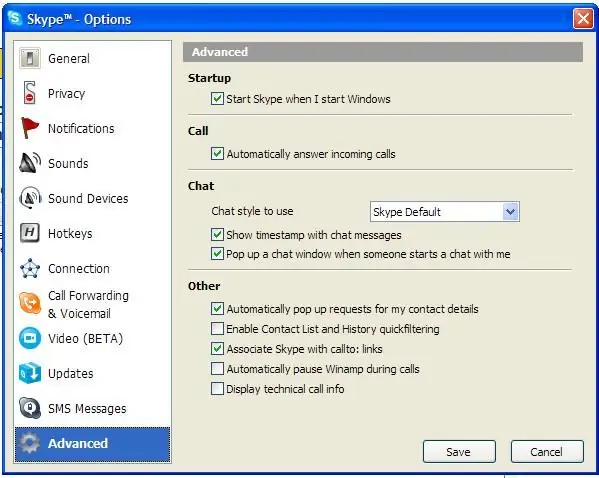The image size is (599, 478).
Task: Select the Connection section
Action: pyautogui.click(x=79, y=269)
